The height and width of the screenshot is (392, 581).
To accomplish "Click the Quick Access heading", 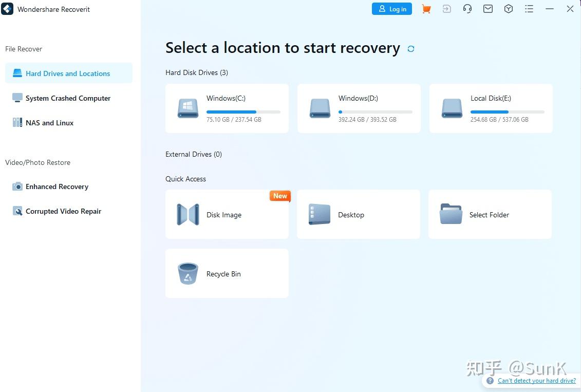I will [185, 179].
